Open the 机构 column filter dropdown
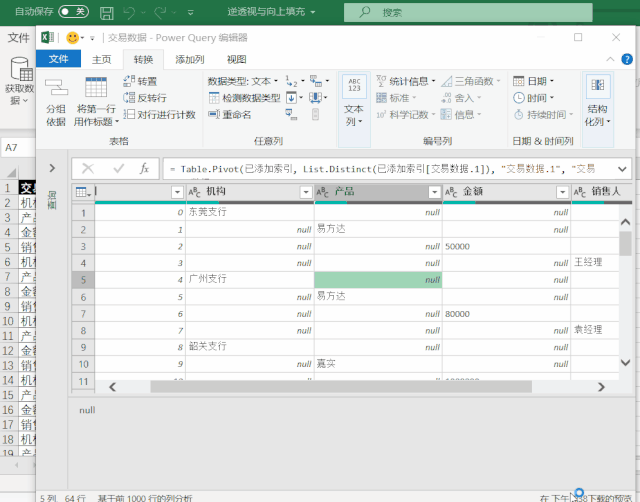Screen dimensions: 640x502 click(304, 192)
